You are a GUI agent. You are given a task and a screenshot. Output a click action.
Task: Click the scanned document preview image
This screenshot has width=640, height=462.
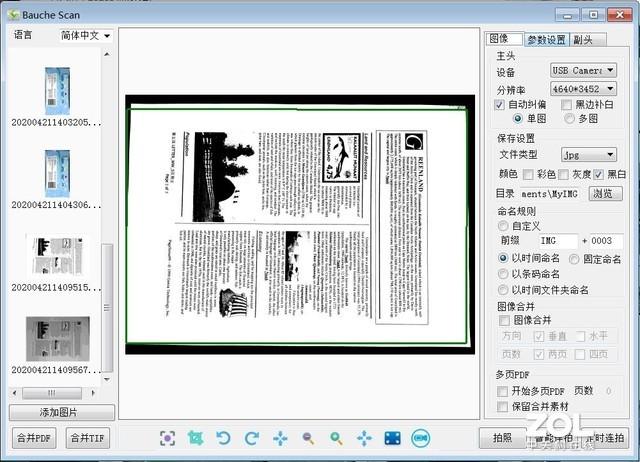point(300,224)
